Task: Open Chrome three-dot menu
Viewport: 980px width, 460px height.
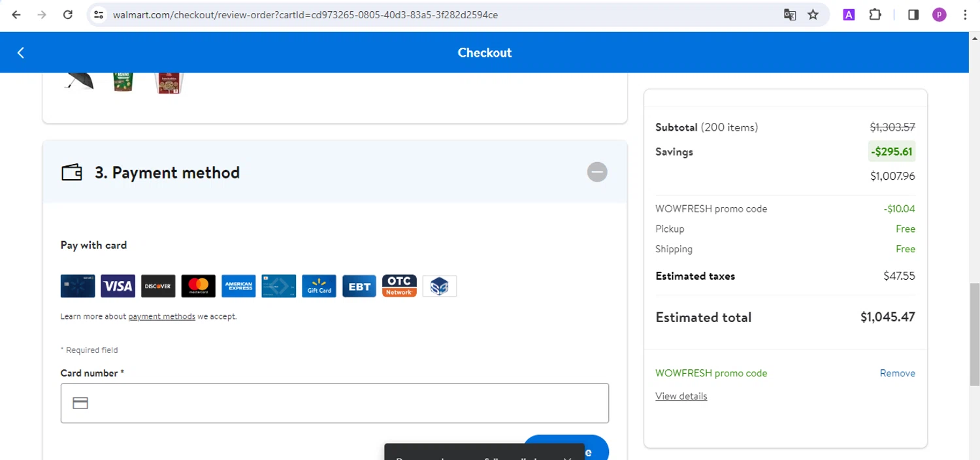Action: tap(965, 14)
